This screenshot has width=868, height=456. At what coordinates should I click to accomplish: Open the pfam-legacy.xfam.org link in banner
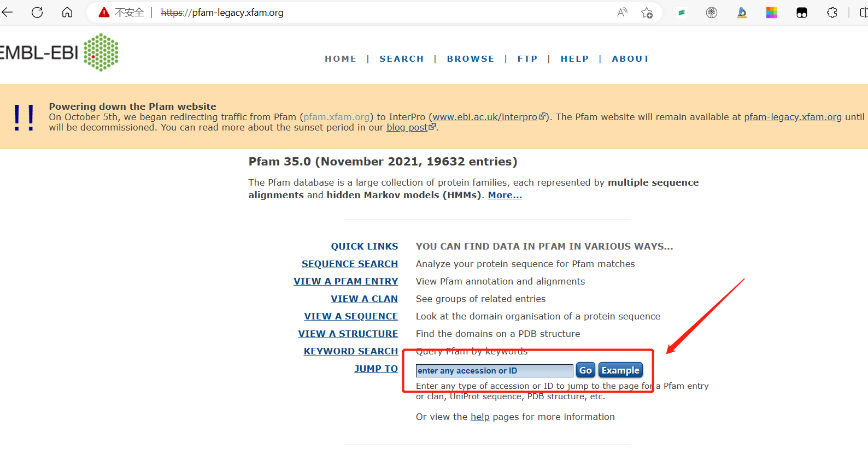(793, 117)
